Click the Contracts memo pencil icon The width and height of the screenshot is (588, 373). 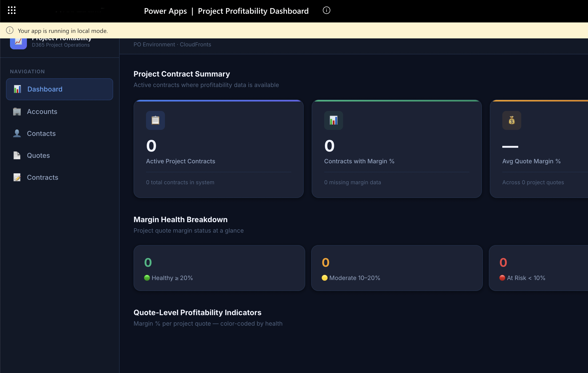17,177
